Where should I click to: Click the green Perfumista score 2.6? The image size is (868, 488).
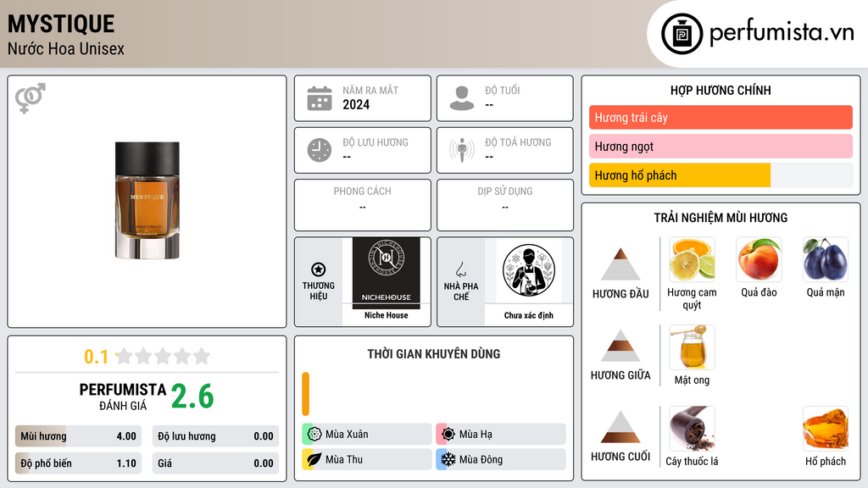click(192, 396)
